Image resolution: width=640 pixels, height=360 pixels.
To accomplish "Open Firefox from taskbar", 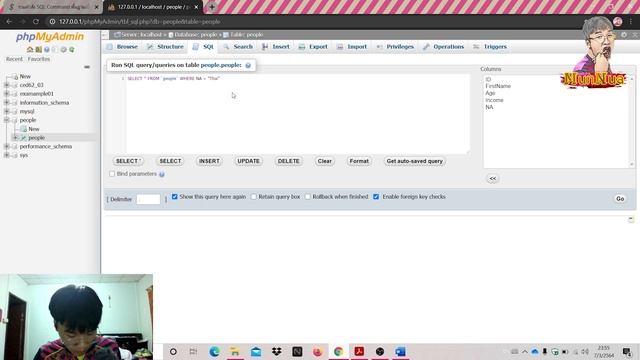I will 318,351.
